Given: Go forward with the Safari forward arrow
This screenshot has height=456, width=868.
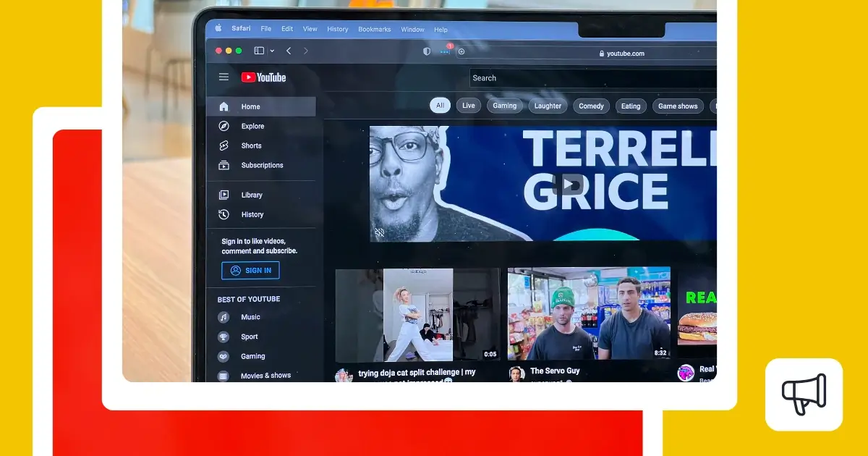Looking at the screenshot, I should point(305,51).
